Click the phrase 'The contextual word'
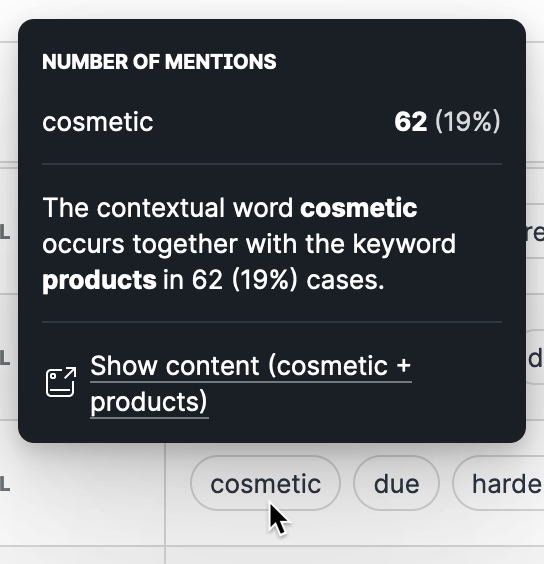Viewport: 544px width, 564px height. click(168, 208)
